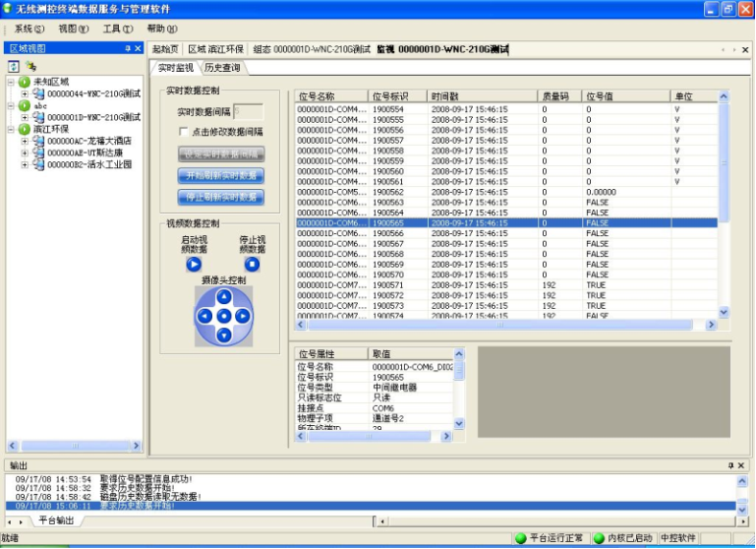
Task: Sort table by 位号名称 column header
Action: coord(331,96)
